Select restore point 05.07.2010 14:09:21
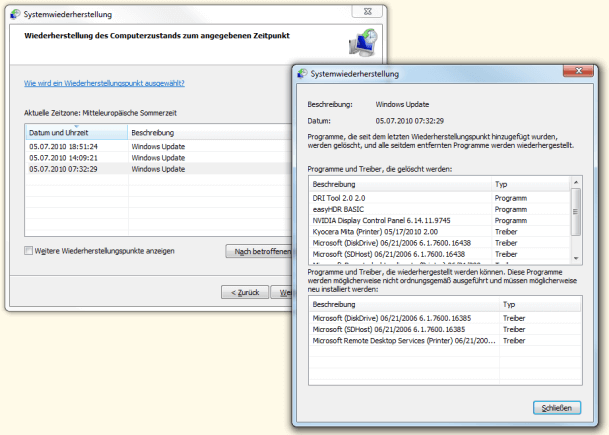This screenshot has height=435, width=609. [158, 158]
